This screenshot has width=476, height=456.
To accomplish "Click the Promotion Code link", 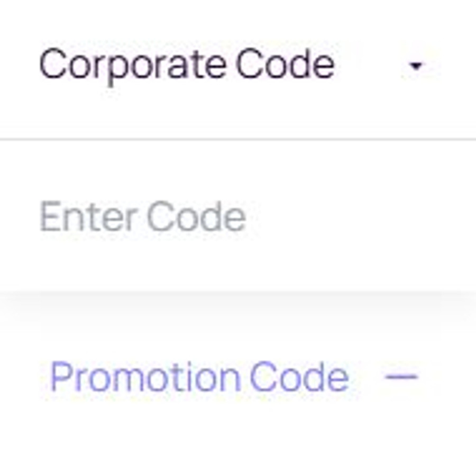I will [199, 377].
